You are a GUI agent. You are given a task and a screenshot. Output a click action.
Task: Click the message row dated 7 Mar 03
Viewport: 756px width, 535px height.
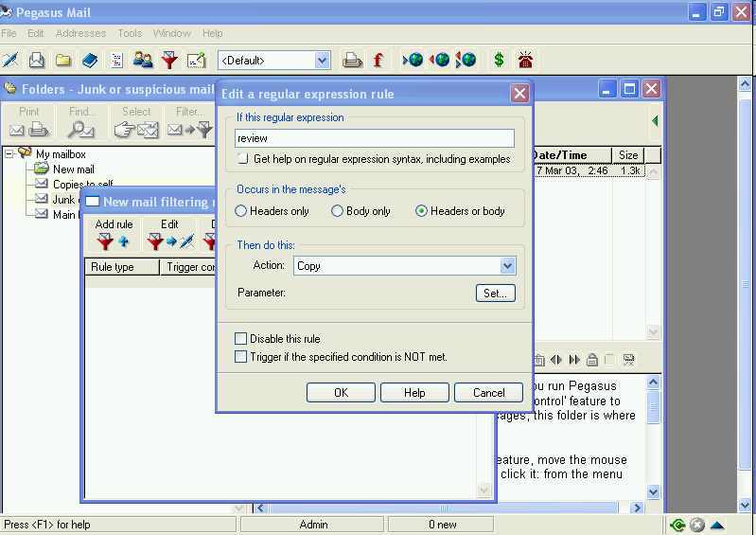[589, 170]
